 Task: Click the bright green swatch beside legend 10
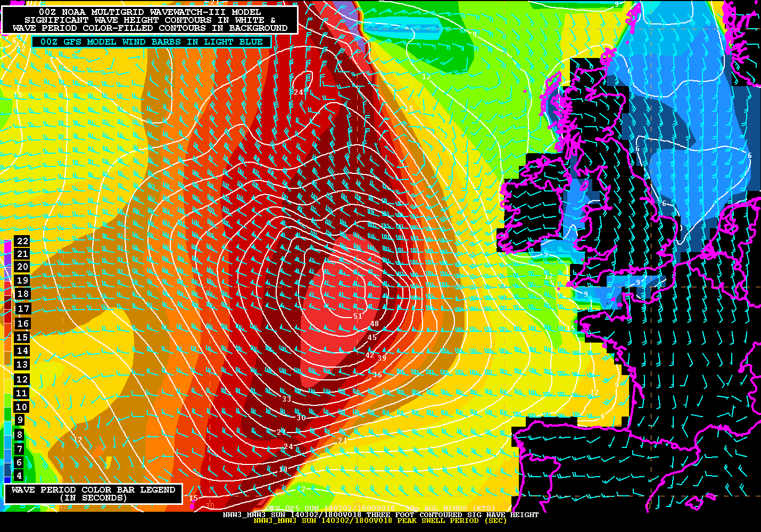(7, 400)
